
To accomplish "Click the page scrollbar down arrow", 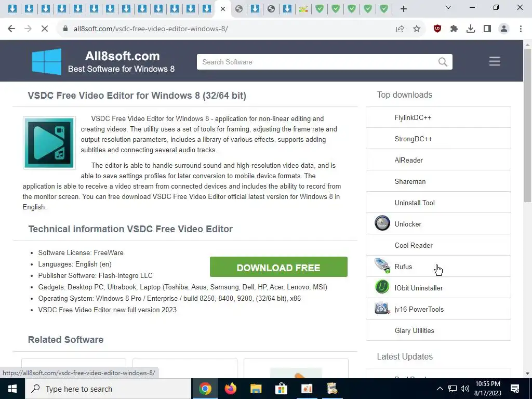I will [x=528, y=374].
